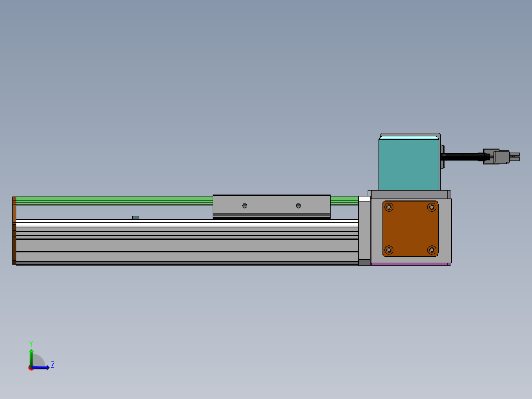Click the top-left screw on orange plate
Screen dimensions: 532x399
pos(389,207)
